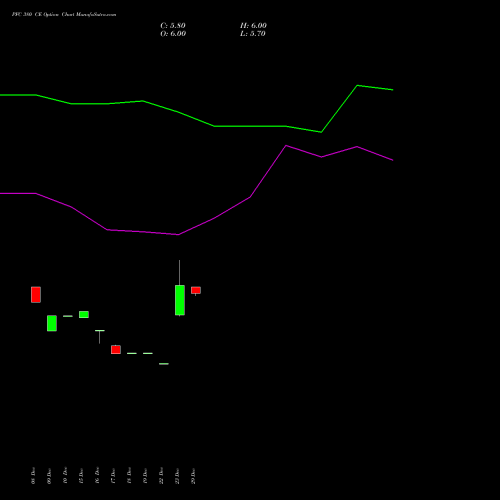
Task: Click the '15 Dec' date axis label
Action: (x=81, y=476)
